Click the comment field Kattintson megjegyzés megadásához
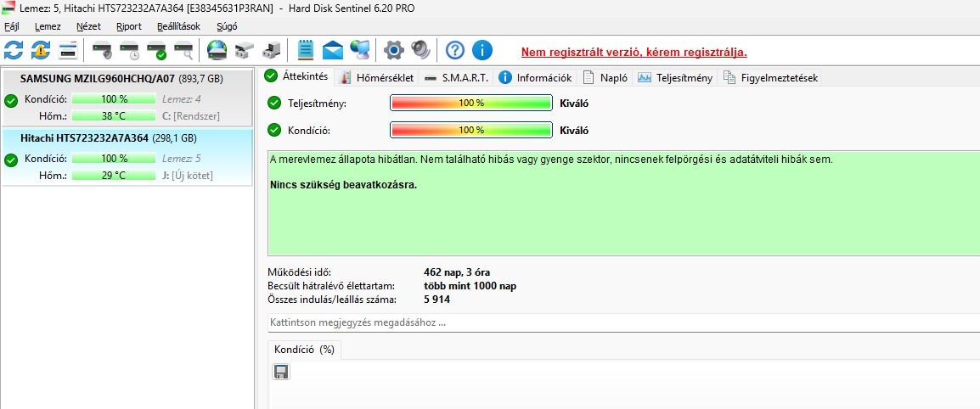Screen dimensions: 980x409 click(623, 322)
